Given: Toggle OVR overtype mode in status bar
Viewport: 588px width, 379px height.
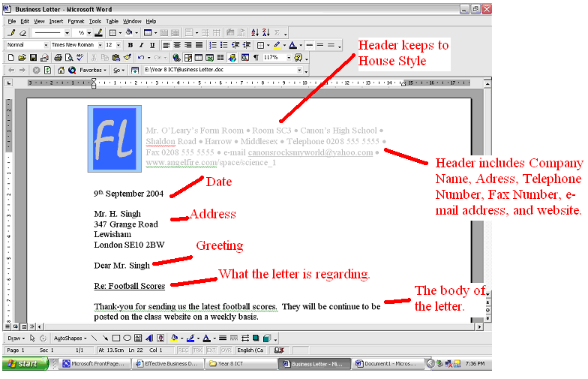Looking at the screenshot, I should coord(226,350).
